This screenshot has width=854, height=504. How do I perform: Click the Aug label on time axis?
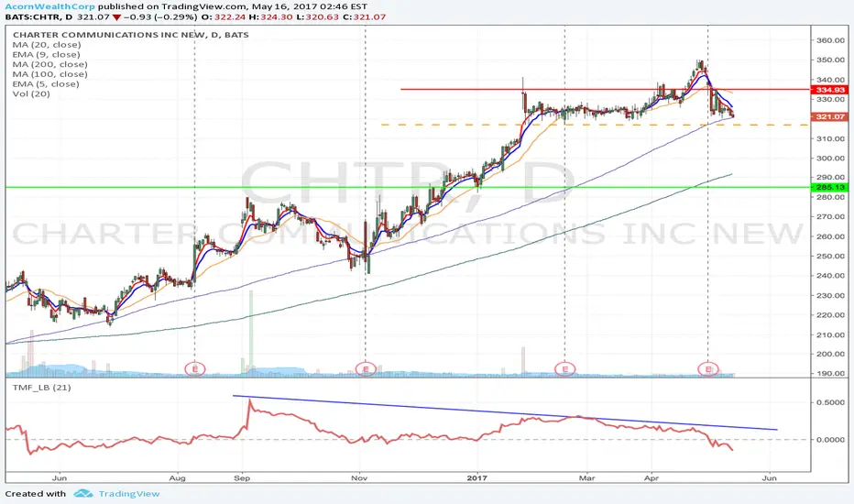coord(178,477)
